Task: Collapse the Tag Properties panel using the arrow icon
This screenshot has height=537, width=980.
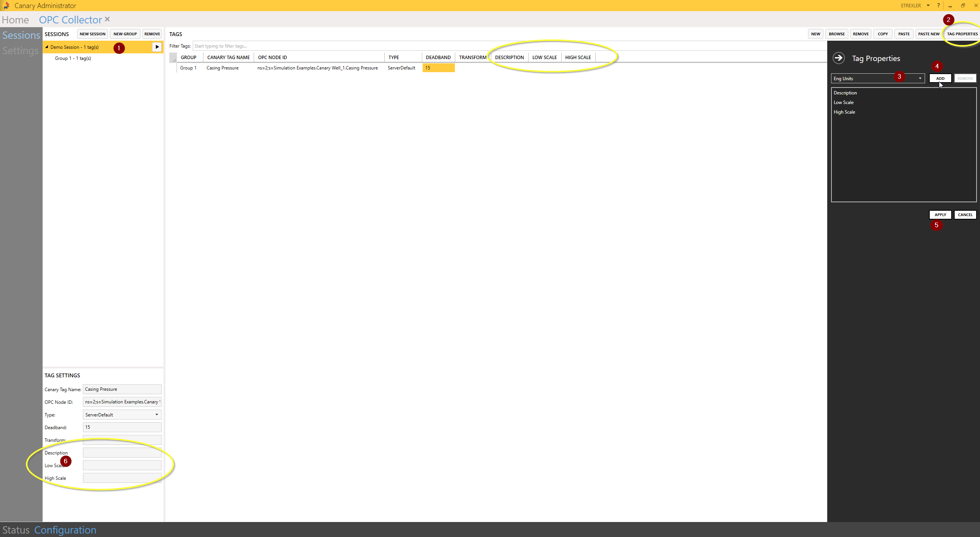Action: pyautogui.click(x=839, y=58)
